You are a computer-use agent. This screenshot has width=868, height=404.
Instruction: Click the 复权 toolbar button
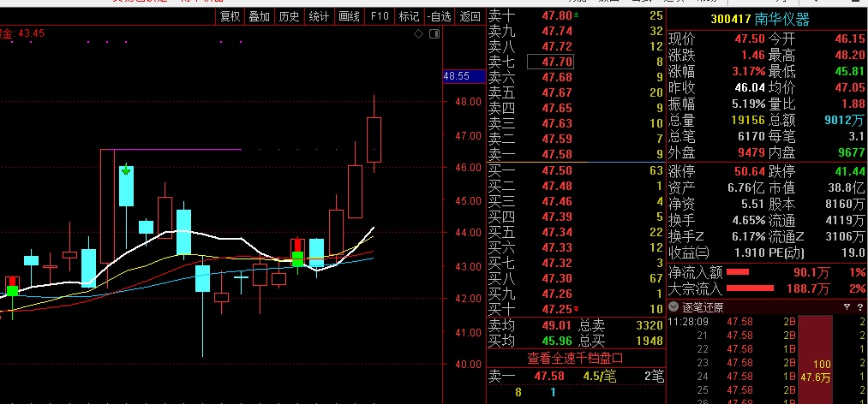(230, 16)
